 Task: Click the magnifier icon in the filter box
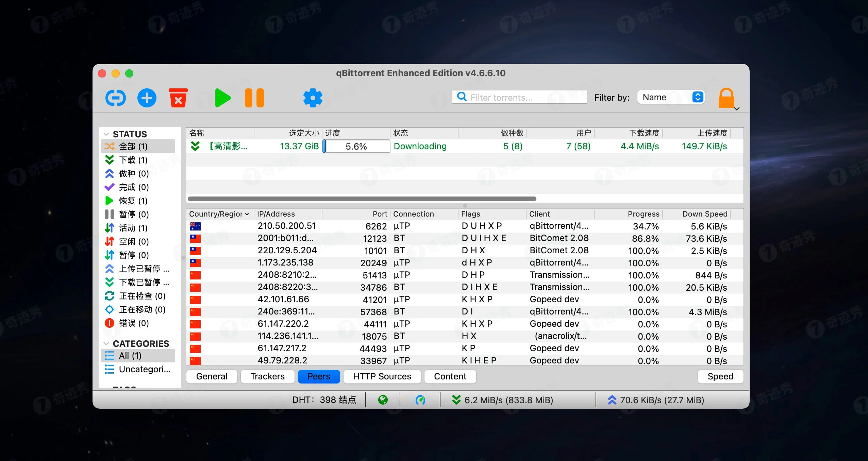(461, 97)
